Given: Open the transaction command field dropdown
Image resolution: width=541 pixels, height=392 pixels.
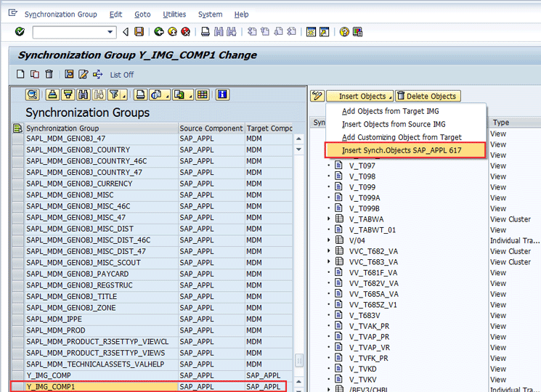Looking at the screenshot, I should click(x=111, y=32).
